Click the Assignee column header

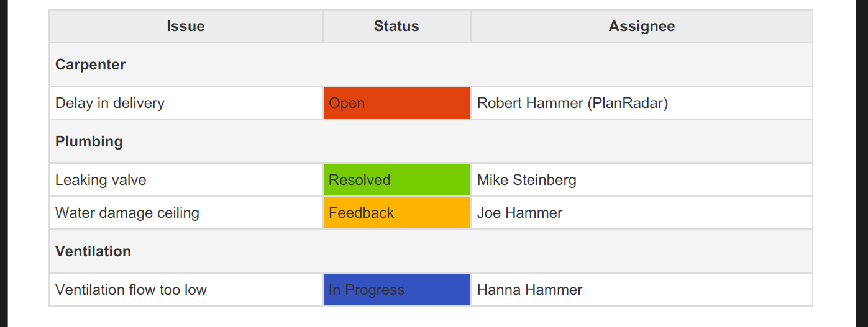(642, 26)
